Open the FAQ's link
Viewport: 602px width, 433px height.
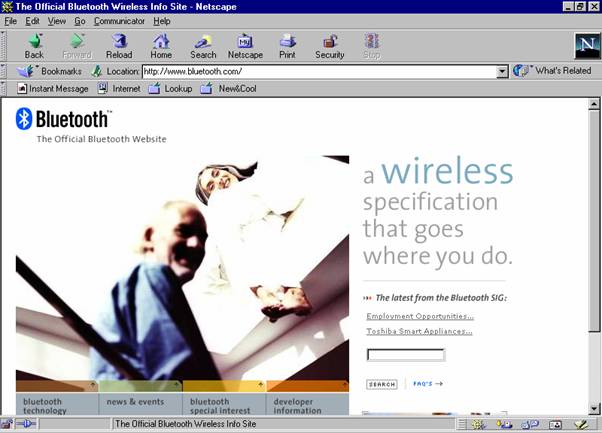428,383
